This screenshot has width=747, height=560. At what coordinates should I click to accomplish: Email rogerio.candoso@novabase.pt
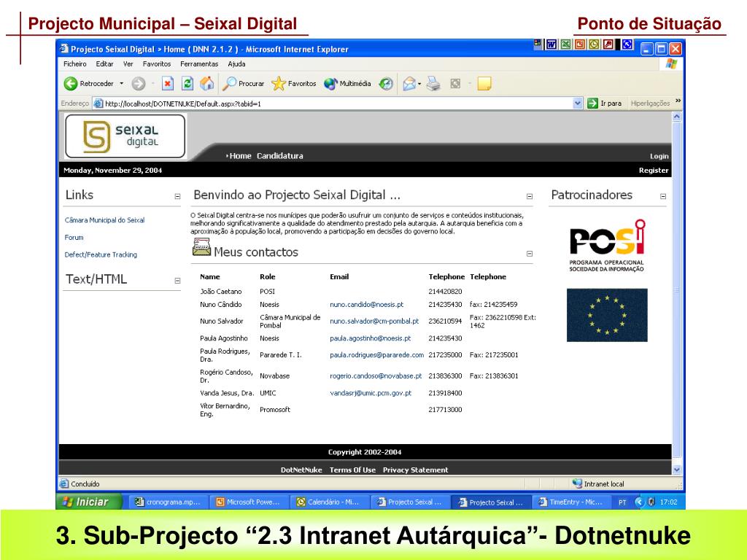point(376,376)
